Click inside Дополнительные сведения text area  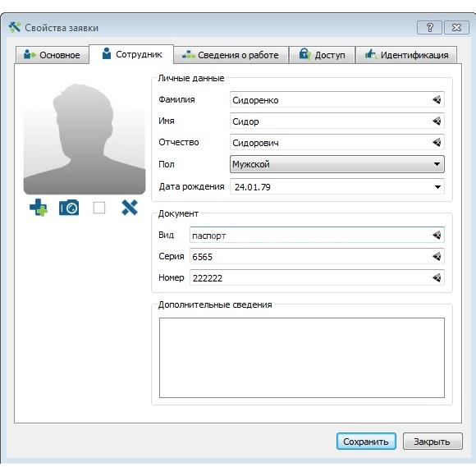[x=302, y=358]
